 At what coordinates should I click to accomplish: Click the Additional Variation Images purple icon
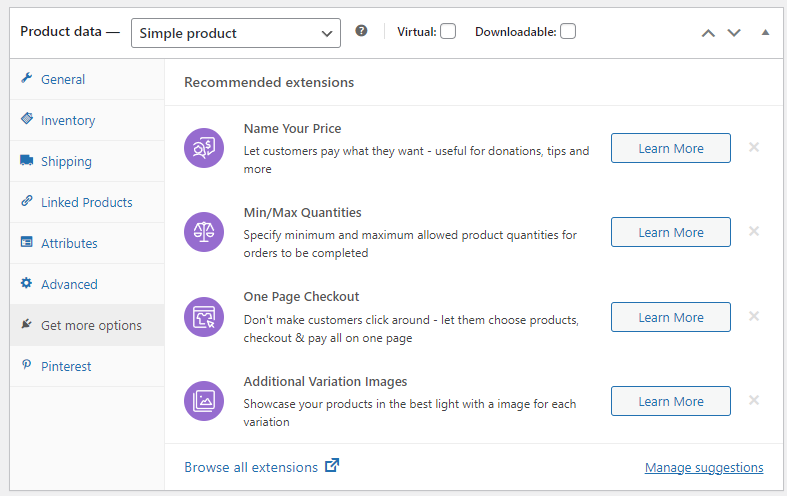coord(204,401)
